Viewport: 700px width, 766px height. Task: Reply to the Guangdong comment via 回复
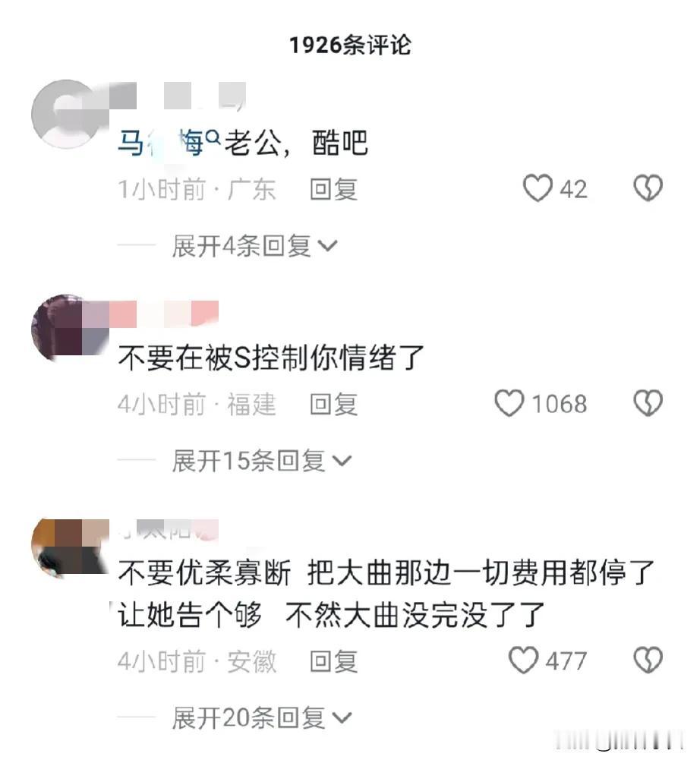coord(334,189)
